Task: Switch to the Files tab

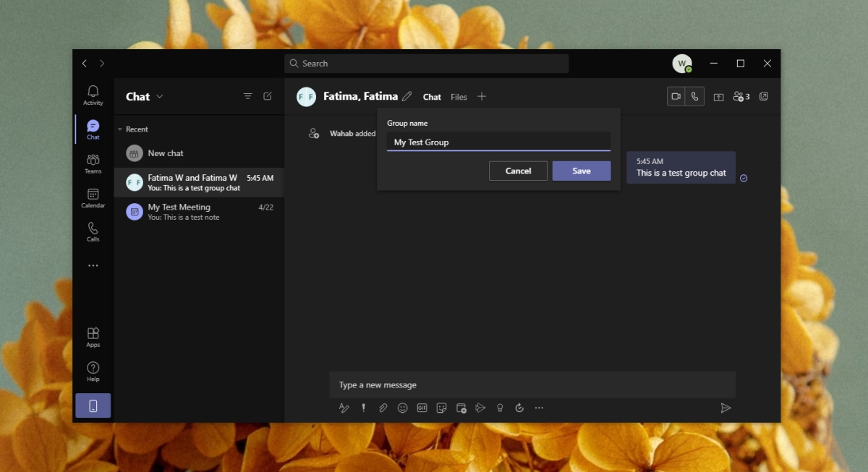Action: [x=459, y=96]
